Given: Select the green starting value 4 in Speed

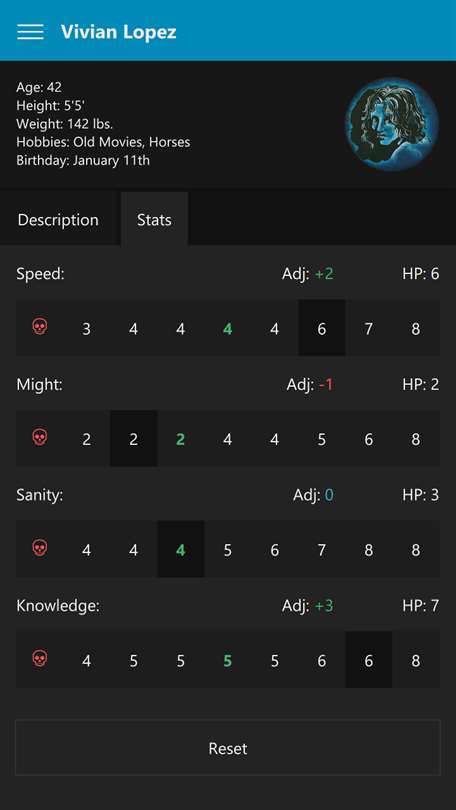Looking at the screenshot, I should click(227, 328).
